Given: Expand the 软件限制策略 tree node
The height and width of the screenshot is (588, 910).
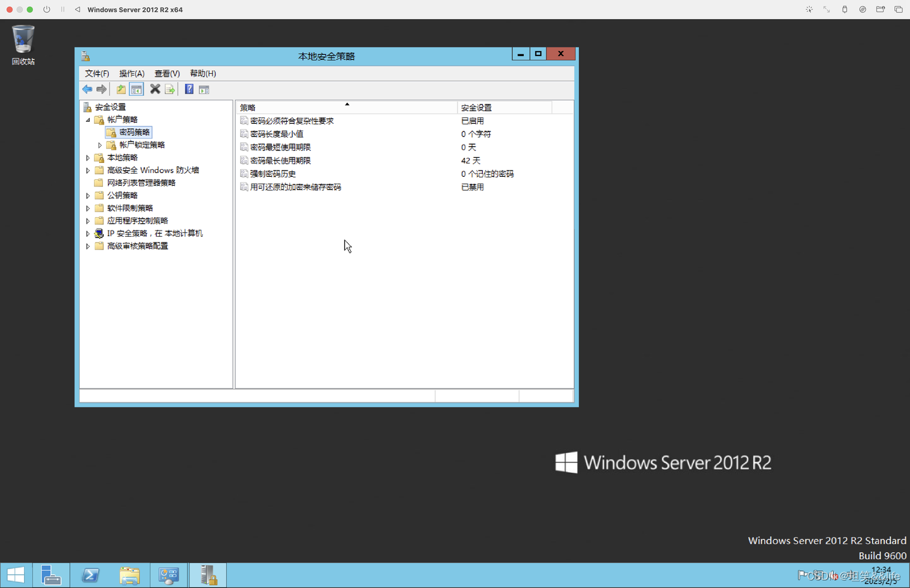Looking at the screenshot, I should (x=88, y=208).
